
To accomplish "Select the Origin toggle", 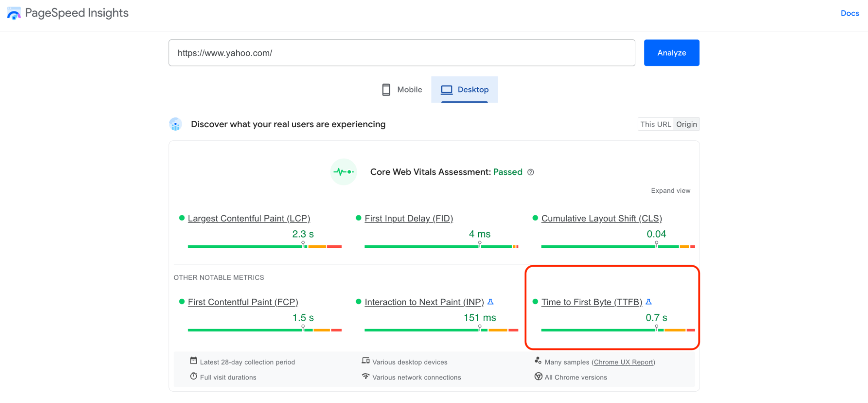I will point(686,124).
